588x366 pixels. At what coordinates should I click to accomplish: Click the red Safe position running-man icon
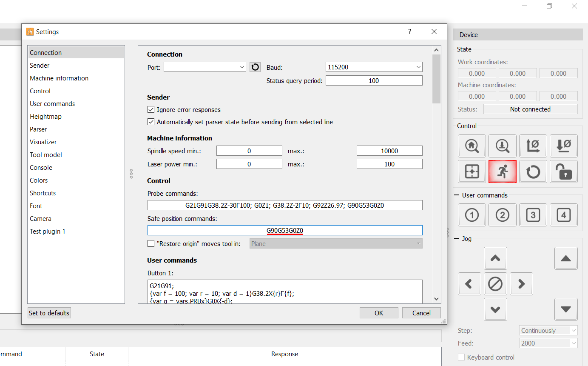[x=502, y=172]
